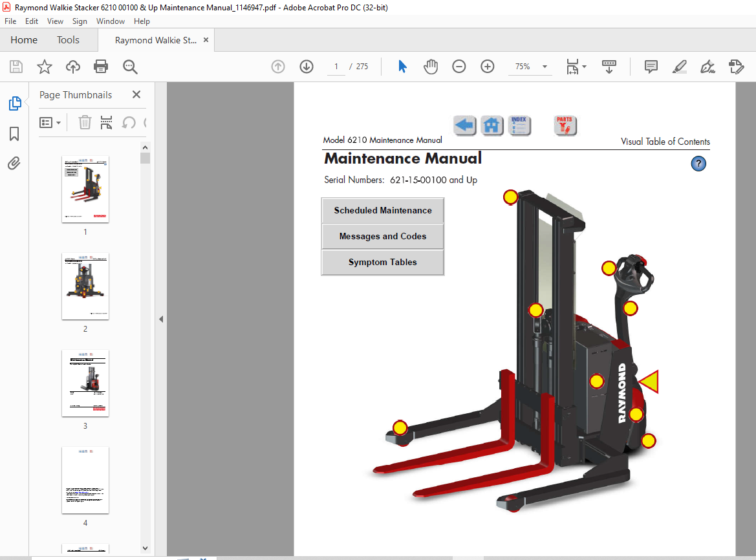The width and height of the screenshot is (756, 560).
Task: Click the Print file icon
Action: click(101, 67)
